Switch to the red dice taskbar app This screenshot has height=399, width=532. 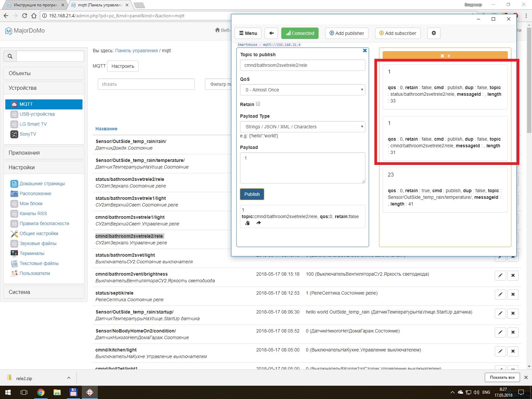[x=90, y=392]
